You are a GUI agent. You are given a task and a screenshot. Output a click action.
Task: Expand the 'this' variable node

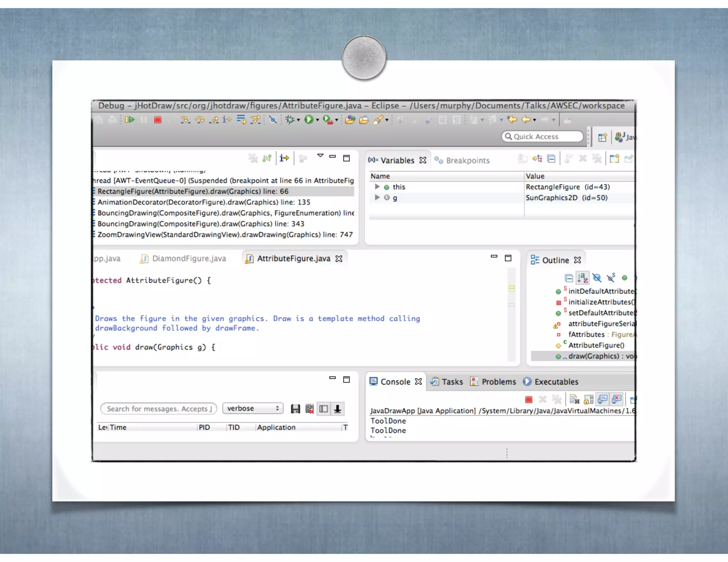pos(377,187)
